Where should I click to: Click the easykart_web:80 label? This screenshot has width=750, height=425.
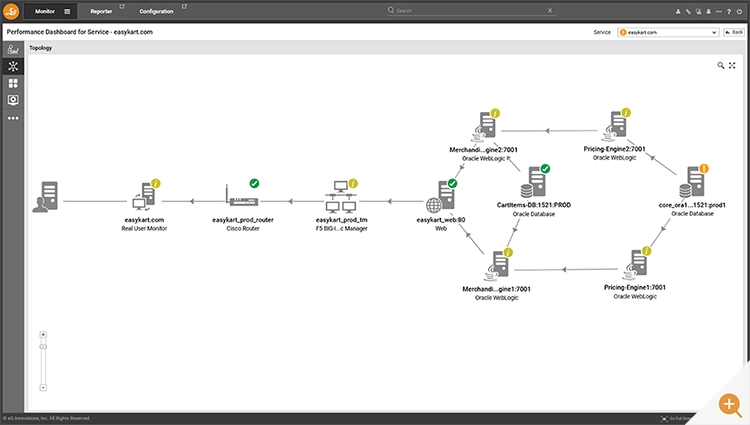click(x=441, y=220)
